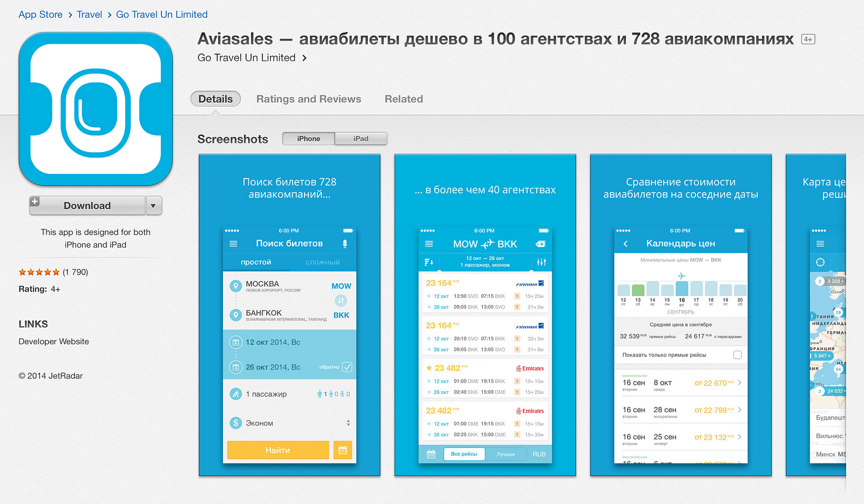
Task: Open hamburger menu in map screenshot
Action: [820, 244]
